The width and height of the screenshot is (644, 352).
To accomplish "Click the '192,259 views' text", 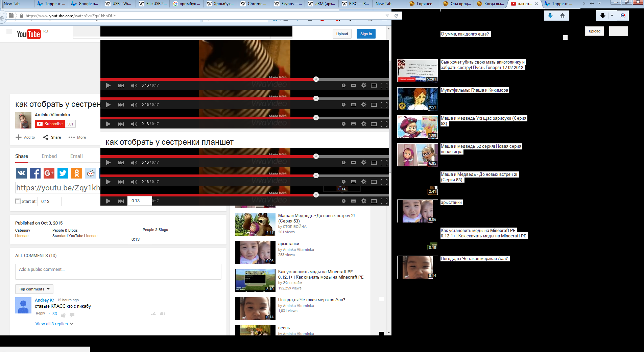I will pyautogui.click(x=290, y=288).
